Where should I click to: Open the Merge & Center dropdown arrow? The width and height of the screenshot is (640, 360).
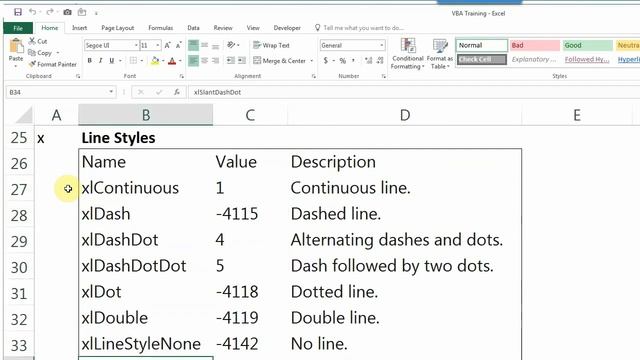click(312, 61)
